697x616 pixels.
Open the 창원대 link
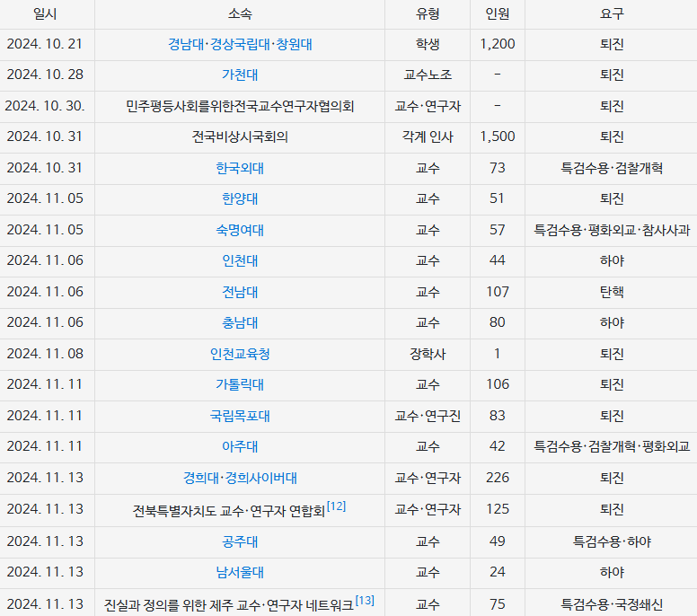[x=294, y=44]
